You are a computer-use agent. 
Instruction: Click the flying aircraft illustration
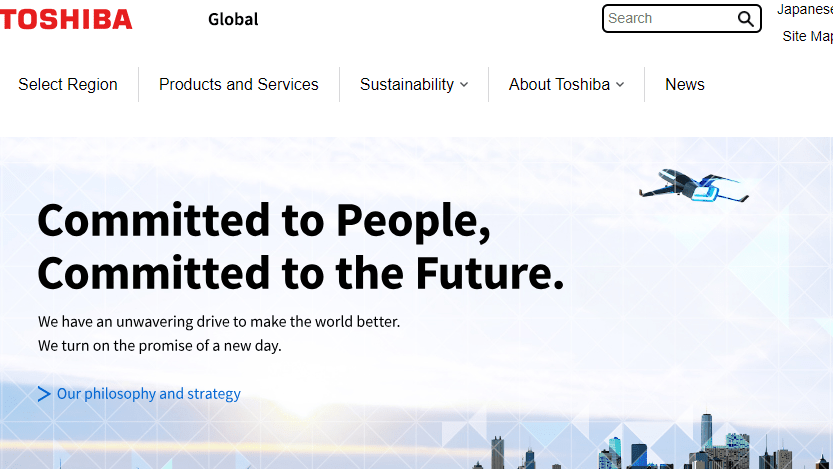(x=692, y=186)
